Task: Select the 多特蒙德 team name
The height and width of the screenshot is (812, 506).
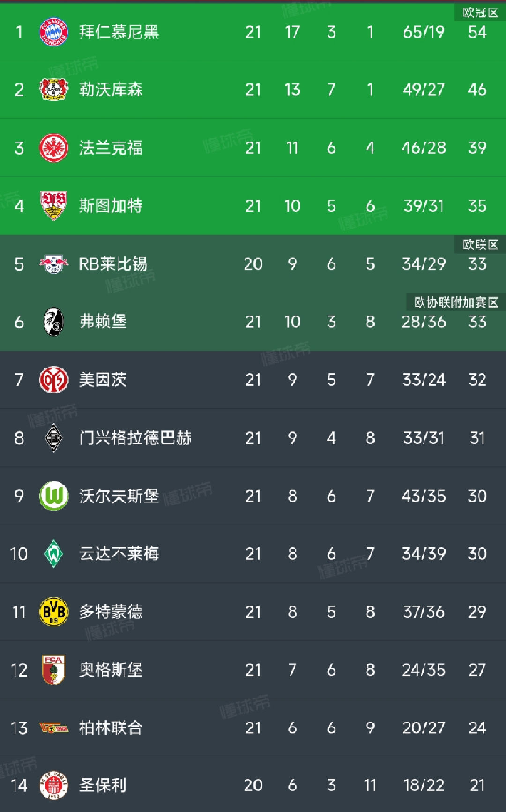Action: [111, 612]
